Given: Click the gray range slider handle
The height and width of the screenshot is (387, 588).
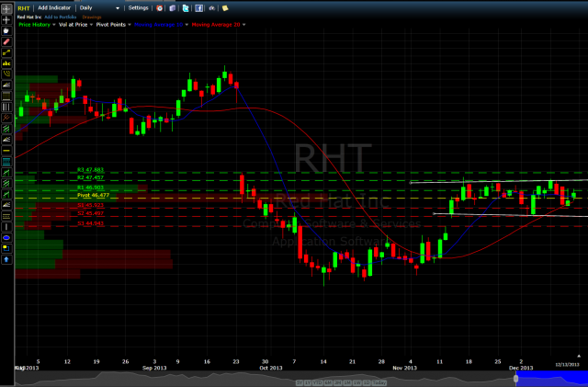Looking at the screenshot, I should [x=515, y=379].
